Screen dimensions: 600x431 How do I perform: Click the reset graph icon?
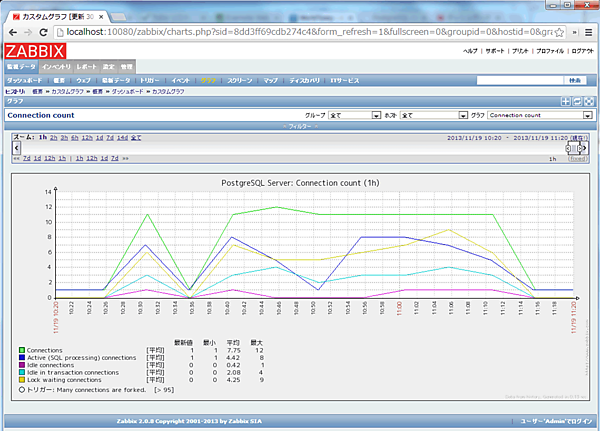578,102
